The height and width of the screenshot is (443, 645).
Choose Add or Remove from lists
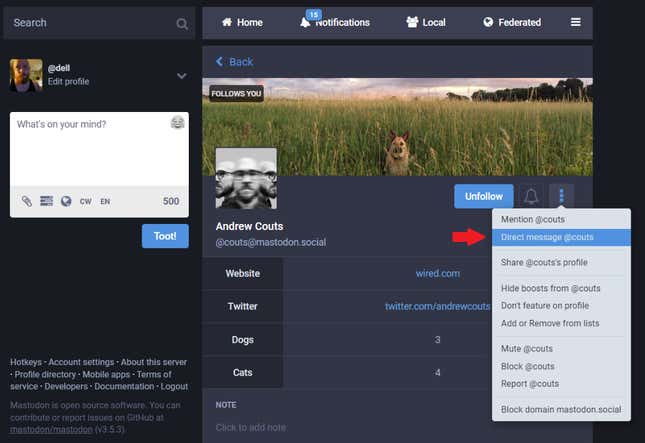(561, 323)
